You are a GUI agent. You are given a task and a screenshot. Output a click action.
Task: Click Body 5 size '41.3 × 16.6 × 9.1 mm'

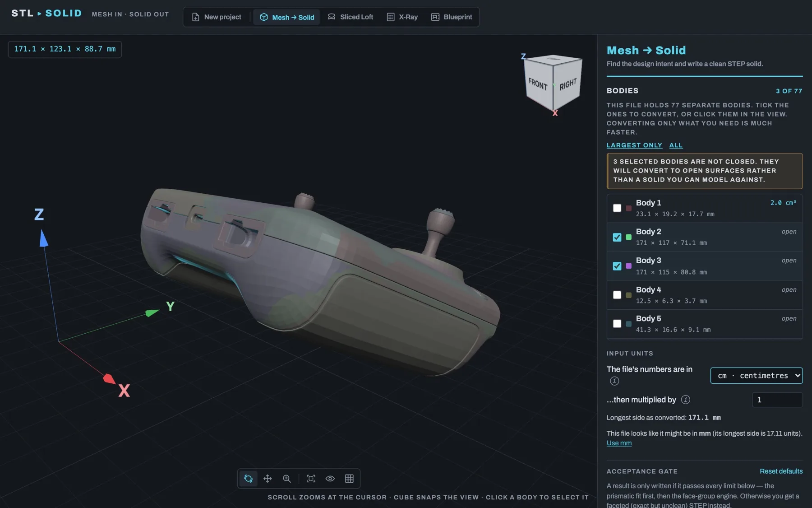click(673, 330)
